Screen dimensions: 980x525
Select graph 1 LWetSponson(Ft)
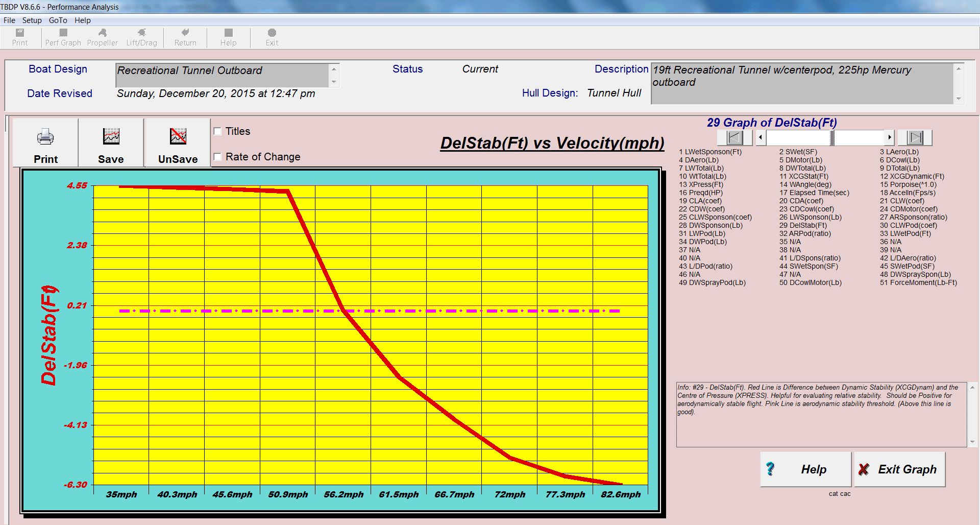[710, 152]
